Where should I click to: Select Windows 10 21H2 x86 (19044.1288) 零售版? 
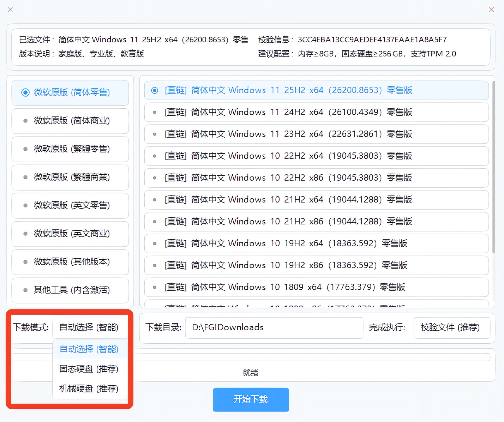coord(317,222)
